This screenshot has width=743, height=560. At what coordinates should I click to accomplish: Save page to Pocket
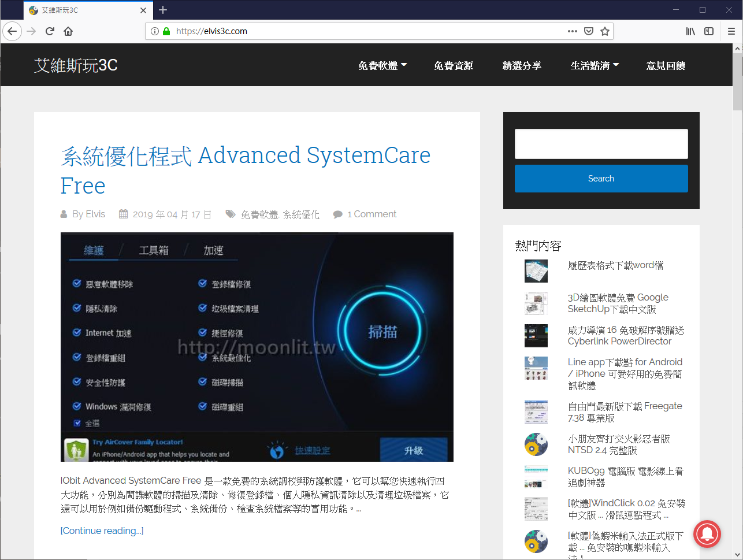(589, 31)
